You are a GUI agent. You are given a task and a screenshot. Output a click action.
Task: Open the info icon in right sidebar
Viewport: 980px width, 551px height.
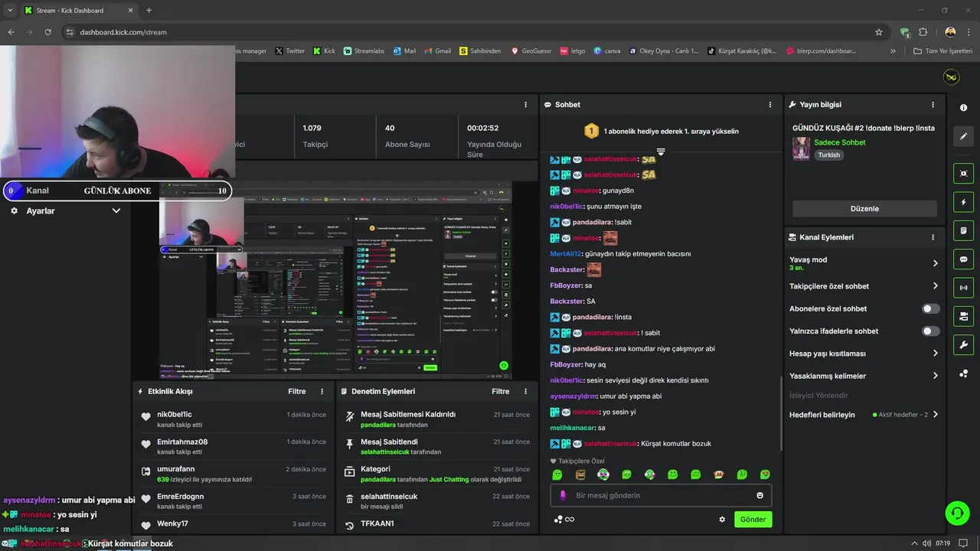(963, 108)
